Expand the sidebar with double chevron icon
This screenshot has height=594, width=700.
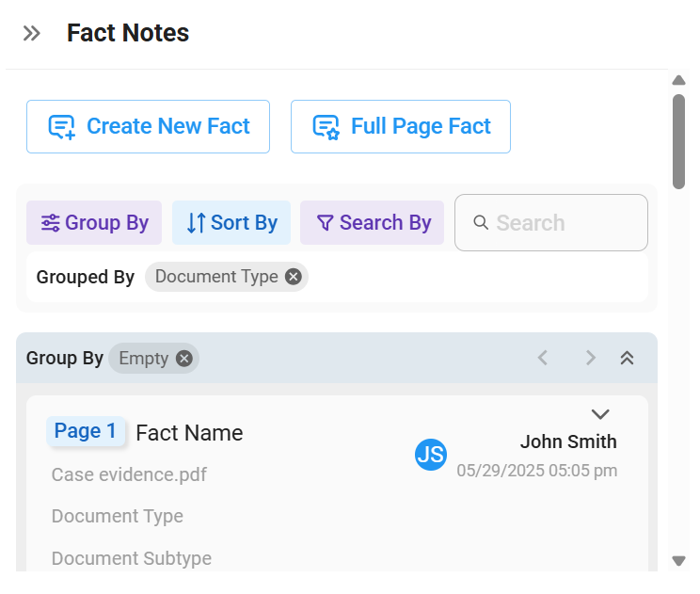(32, 34)
